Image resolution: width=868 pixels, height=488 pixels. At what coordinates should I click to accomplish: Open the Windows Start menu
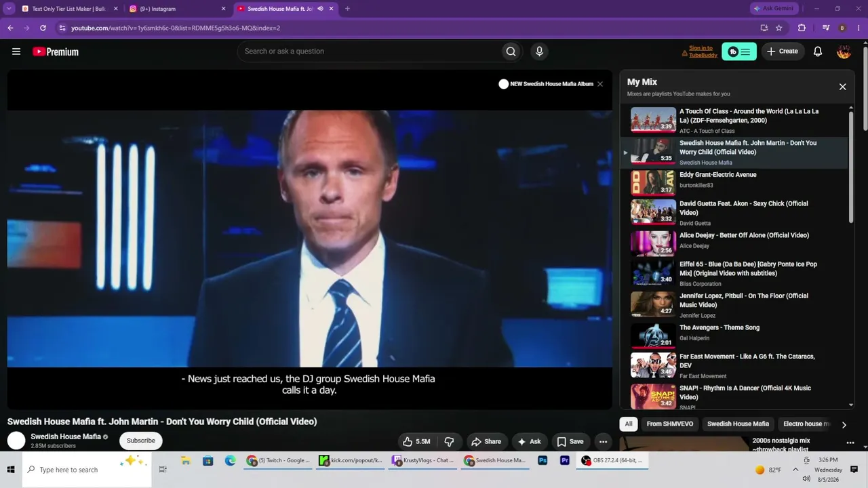(11, 470)
